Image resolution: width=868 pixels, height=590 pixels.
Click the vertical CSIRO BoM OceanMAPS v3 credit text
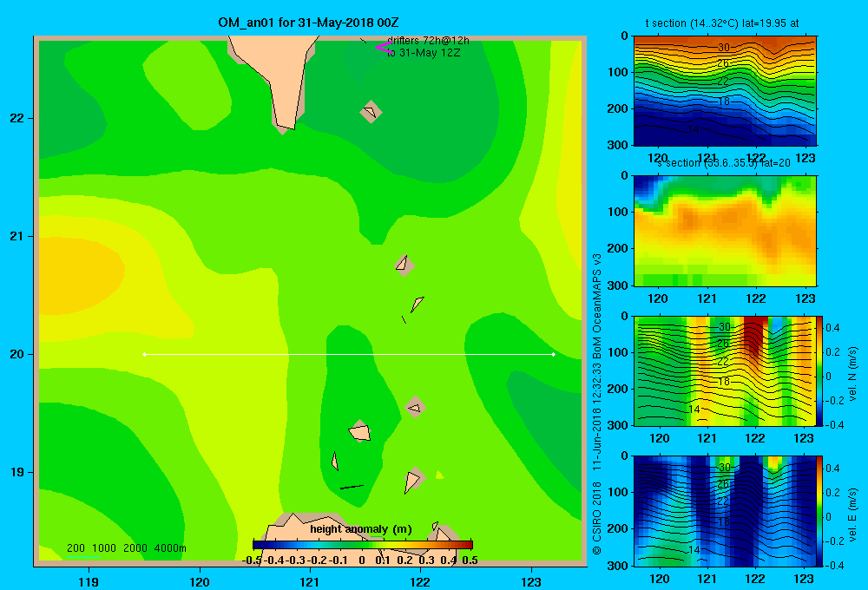(x=597, y=404)
